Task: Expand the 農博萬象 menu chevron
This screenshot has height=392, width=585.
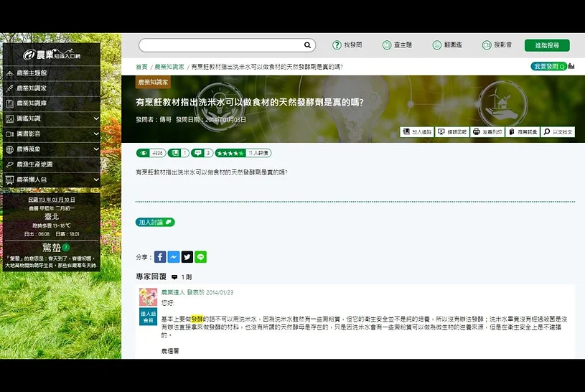Action: (96, 149)
